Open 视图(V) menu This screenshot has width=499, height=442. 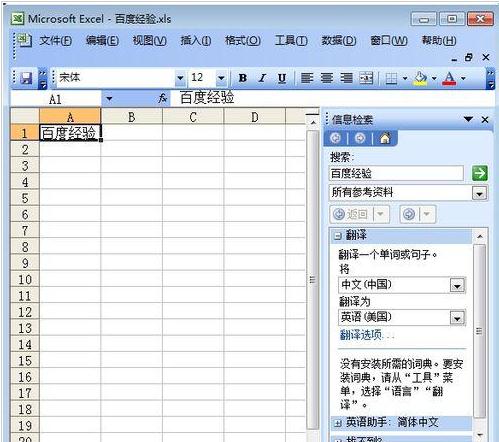(x=149, y=41)
